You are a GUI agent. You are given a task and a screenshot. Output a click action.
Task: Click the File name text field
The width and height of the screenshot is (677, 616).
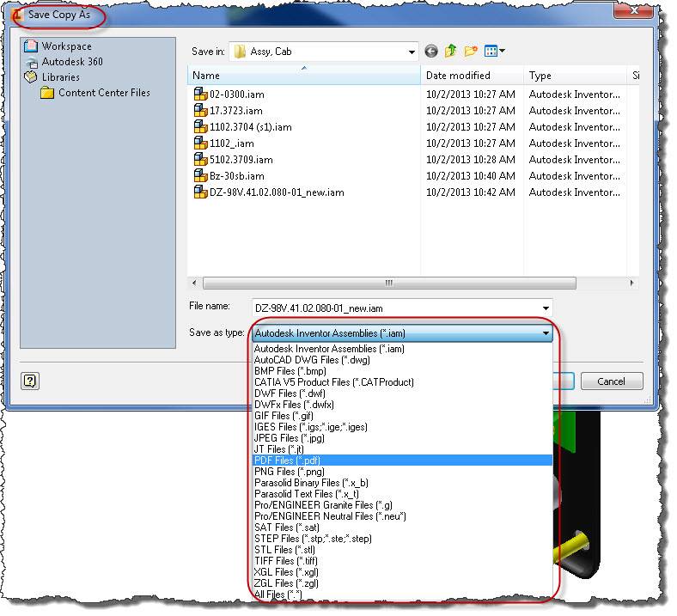(x=395, y=308)
